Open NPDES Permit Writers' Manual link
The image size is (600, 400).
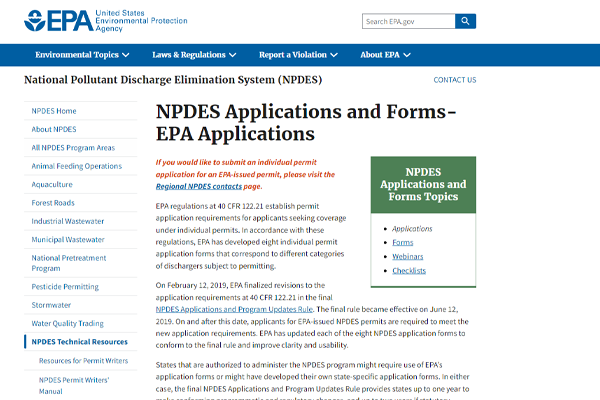74,385
